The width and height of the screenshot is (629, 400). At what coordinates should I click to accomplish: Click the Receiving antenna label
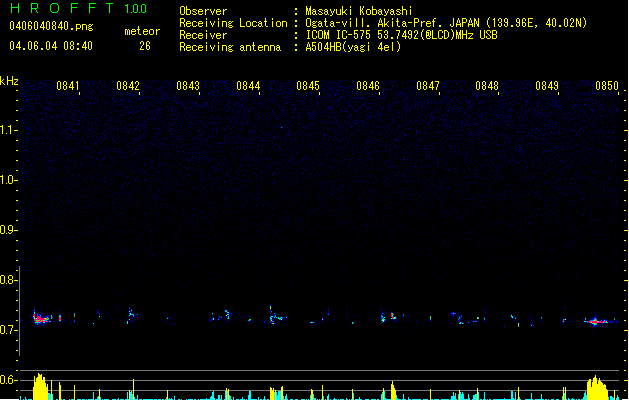(x=230, y=47)
